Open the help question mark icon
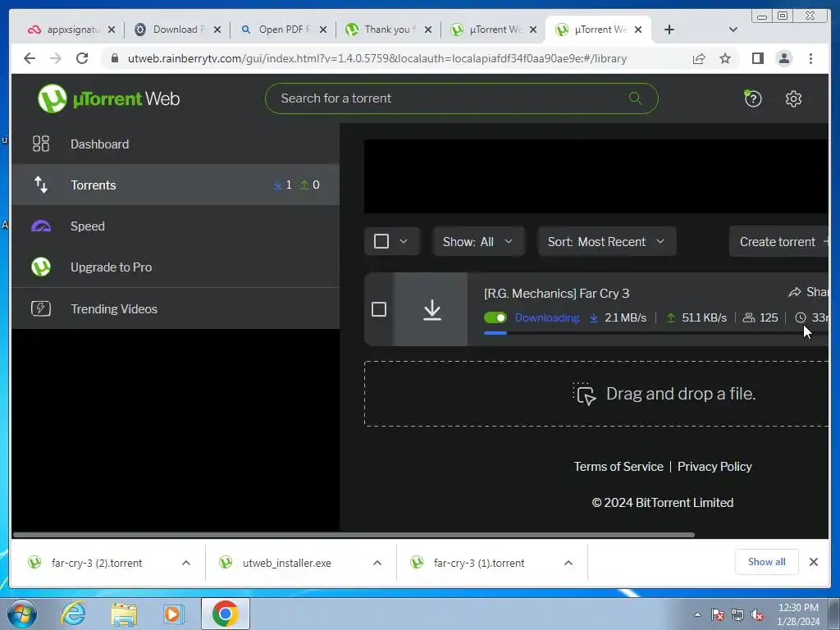840x630 pixels. tap(753, 98)
